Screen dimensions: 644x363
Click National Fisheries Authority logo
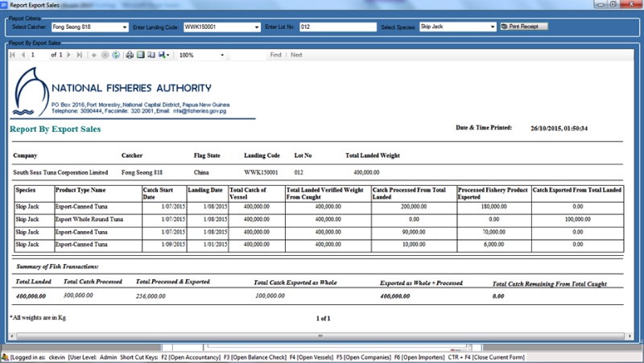(x=31, y=92)
